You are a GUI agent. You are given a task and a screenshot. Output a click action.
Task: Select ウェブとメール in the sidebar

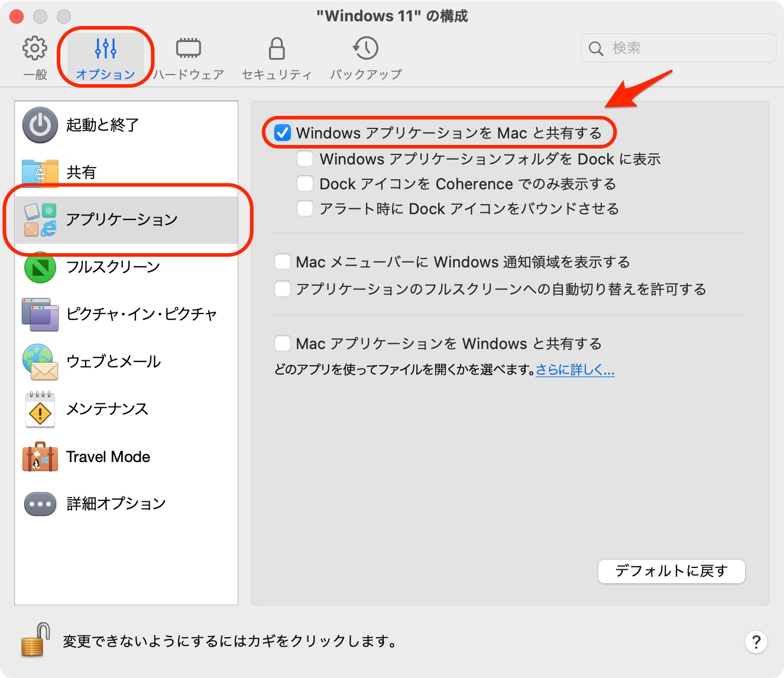click(x=127, y=361)
